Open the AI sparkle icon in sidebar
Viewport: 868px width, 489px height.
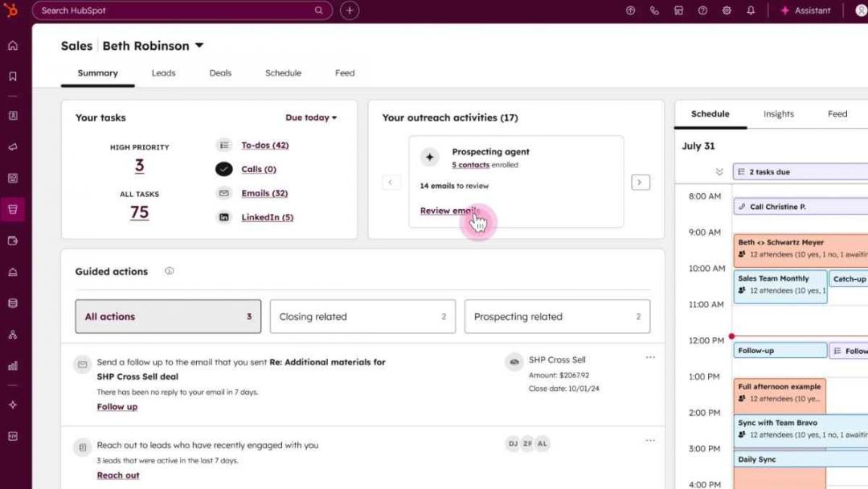point(13,405)
